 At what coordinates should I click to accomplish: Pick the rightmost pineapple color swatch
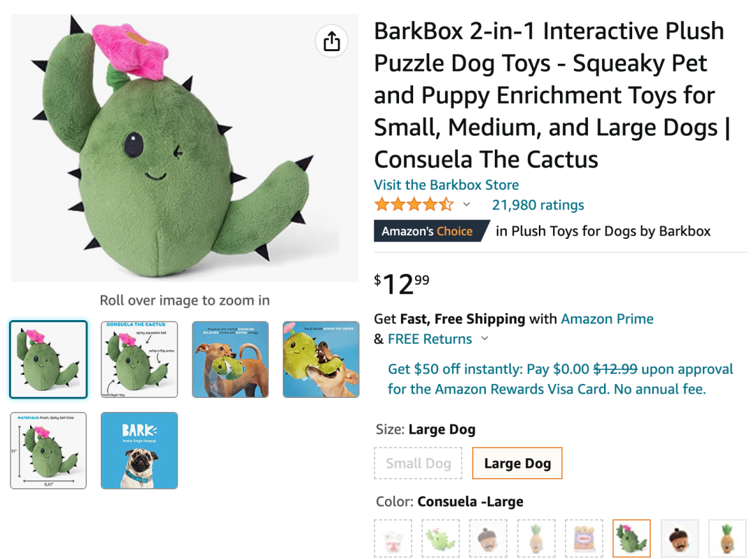pyautogui.click(x=727, y=538)
